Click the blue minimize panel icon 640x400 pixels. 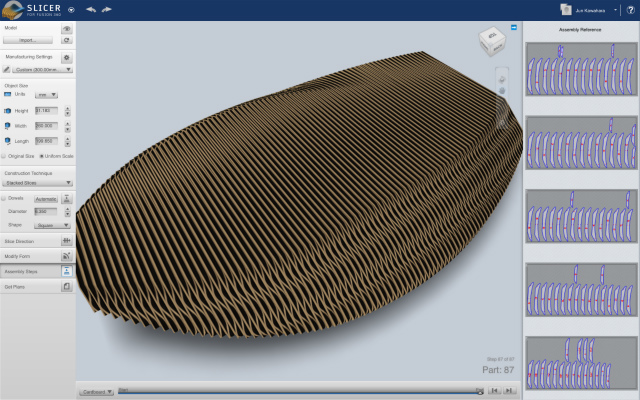tap(514, 27)
